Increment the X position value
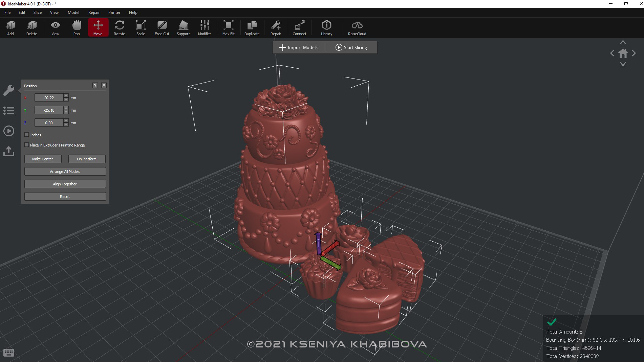The width and height of the screenshot is (644, 362). coord(66,96)
